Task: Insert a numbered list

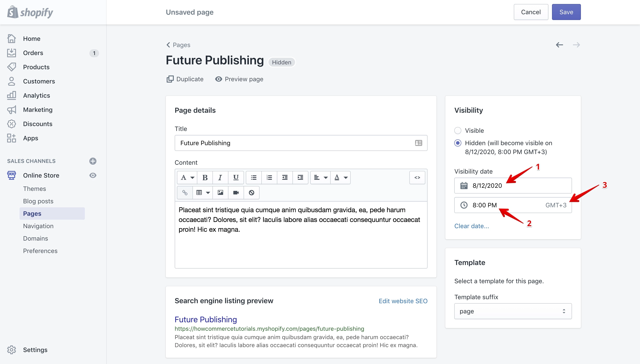Action: 269,178
